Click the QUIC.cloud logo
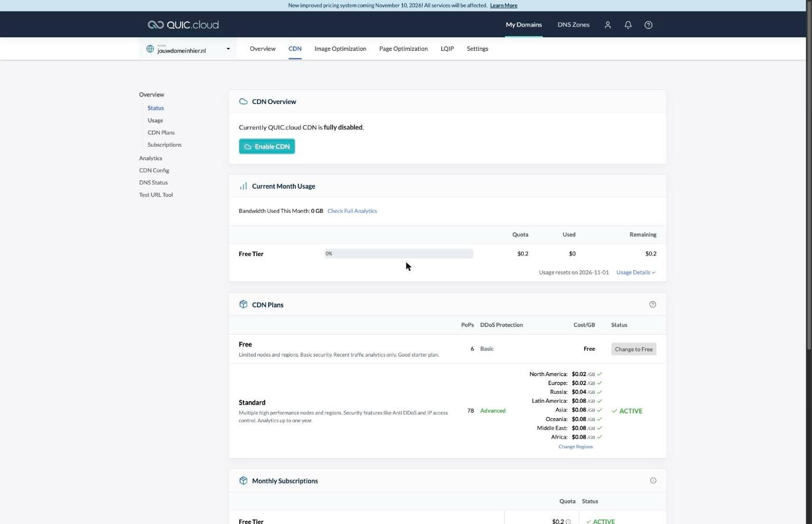 [183, 25]
